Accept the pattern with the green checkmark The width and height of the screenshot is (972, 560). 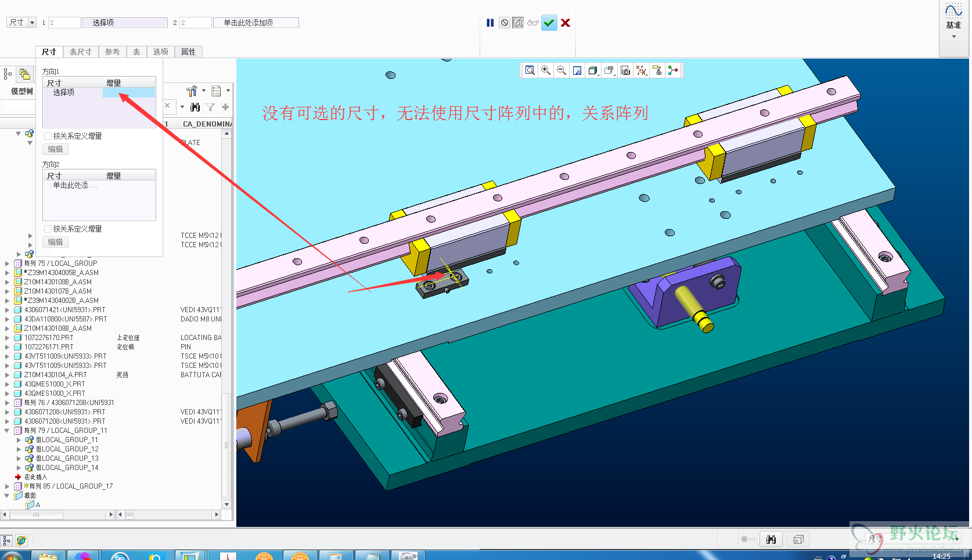(549, 23)
